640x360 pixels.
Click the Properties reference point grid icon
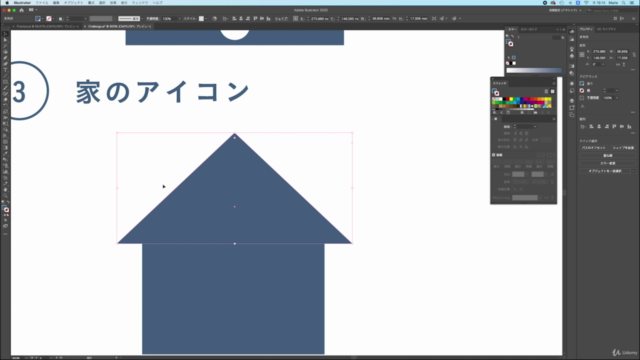coord(582,54)
